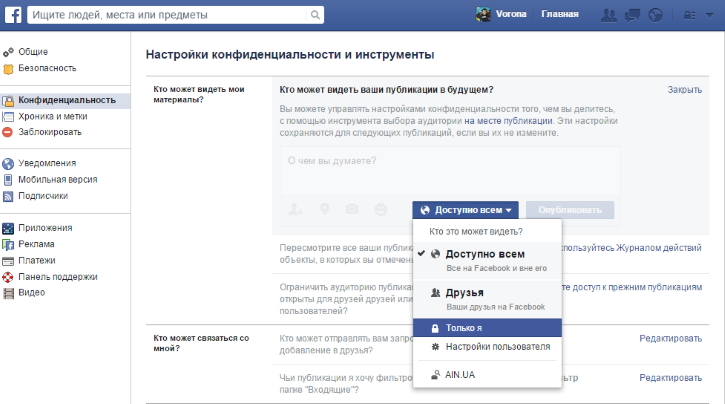Screen dimensions: 725x404
Task: Click the Facebook logo icon
Action: [11, 15]
